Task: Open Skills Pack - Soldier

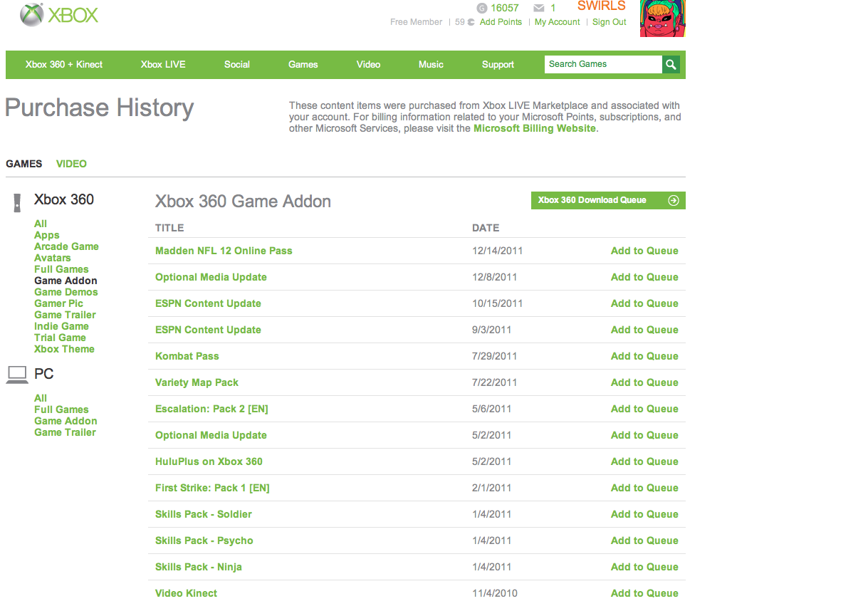Action: (204, 514)
